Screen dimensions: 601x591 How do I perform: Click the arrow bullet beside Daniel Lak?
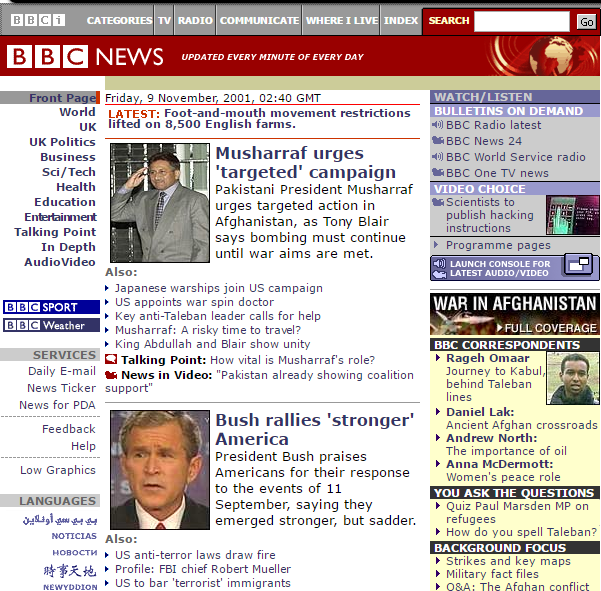(x=438, y=412)
